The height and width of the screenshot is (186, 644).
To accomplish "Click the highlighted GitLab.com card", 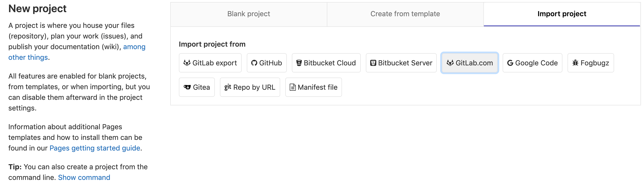I will [469, 63].
